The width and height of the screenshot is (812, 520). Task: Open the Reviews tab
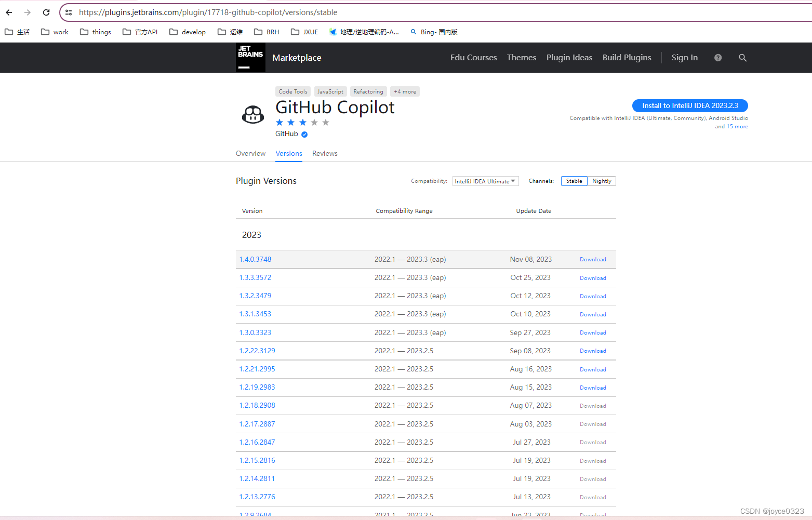325,153
